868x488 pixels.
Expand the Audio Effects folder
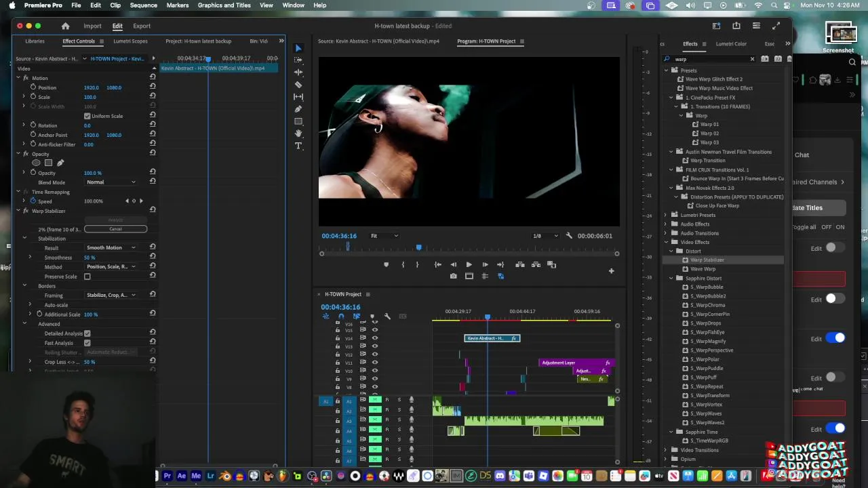(666, 224)
